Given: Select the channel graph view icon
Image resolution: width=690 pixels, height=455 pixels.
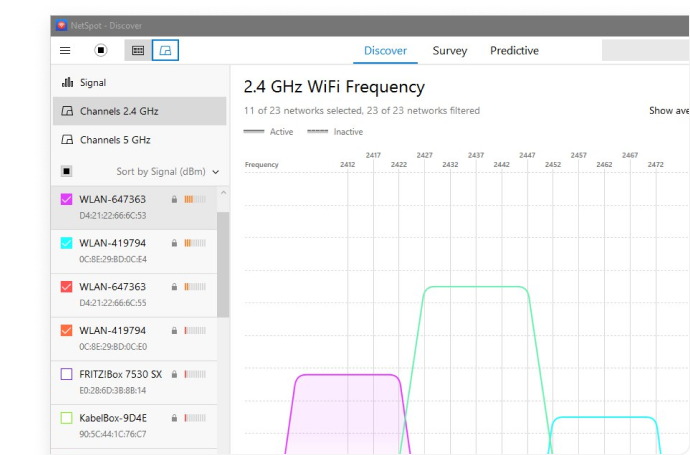Looking at the screenshot, I should point(165,50).
